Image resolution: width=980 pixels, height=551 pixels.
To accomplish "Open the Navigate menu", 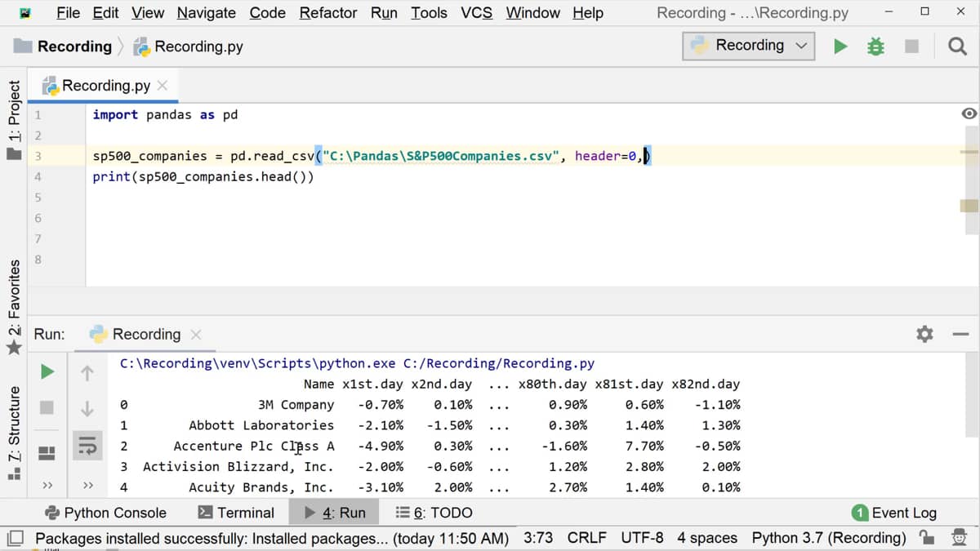I will click(x=207, y=13).
